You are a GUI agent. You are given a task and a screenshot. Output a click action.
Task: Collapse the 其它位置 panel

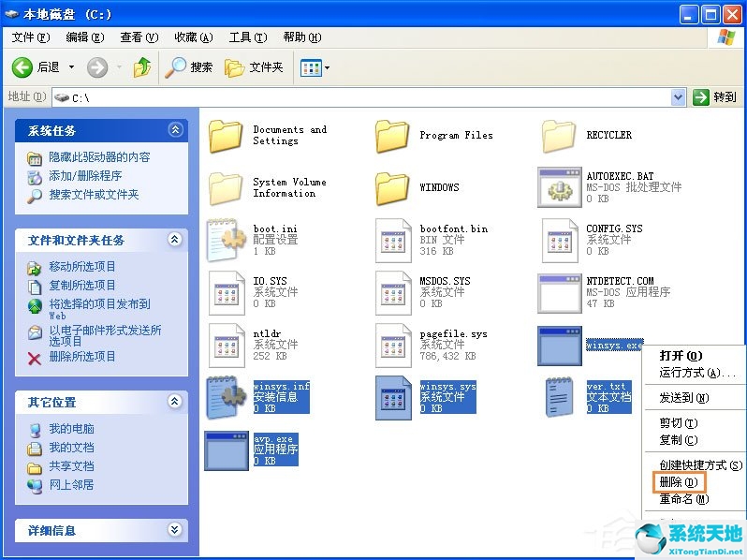(175, 402)
